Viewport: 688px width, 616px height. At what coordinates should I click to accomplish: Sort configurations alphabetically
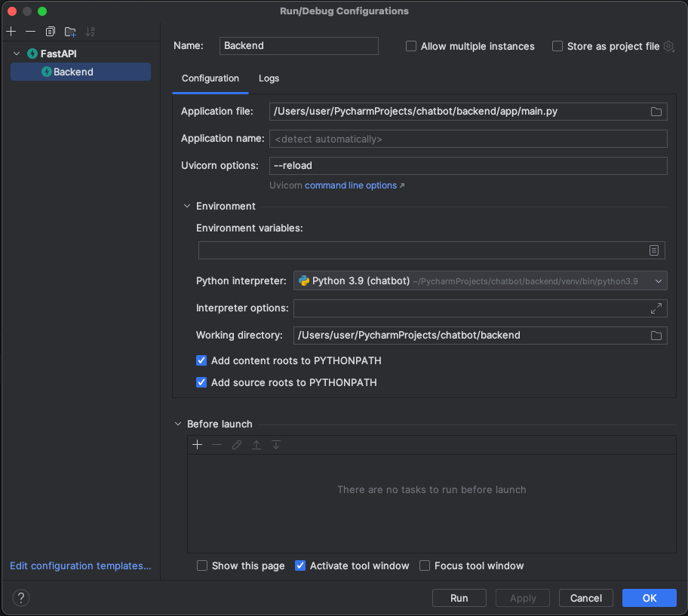(90, 32)
